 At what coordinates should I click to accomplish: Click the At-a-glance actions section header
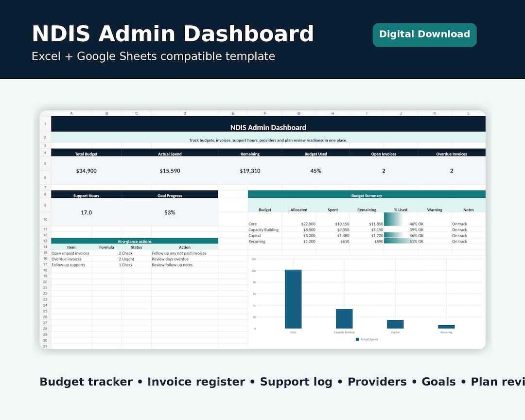pos(134,241)
